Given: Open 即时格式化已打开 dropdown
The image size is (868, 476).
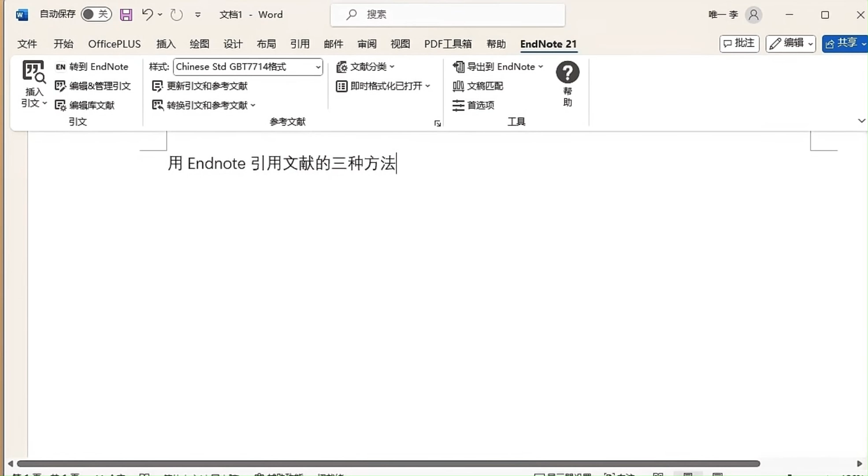Looking at the screenshot, I should click(x=383, y=86).
